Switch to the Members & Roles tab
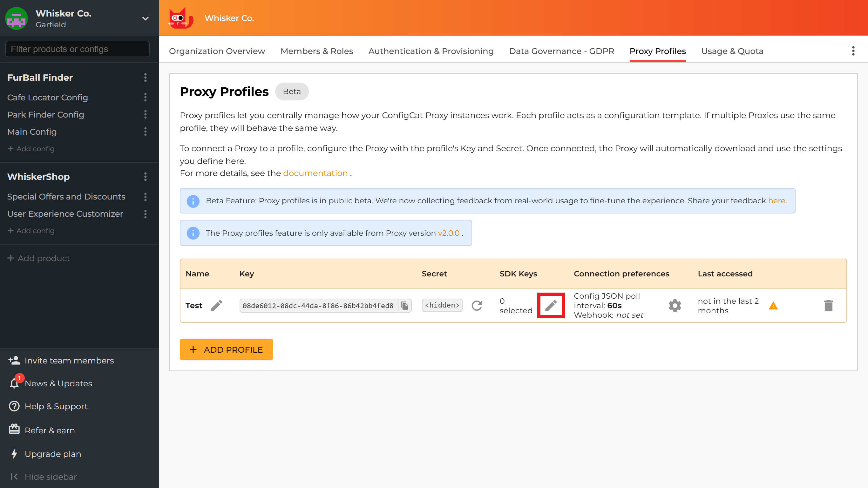 316,51
